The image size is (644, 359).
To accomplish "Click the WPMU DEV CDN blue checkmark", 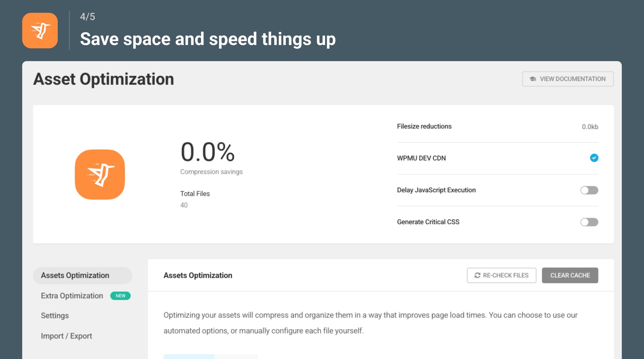I will point(594,158).
